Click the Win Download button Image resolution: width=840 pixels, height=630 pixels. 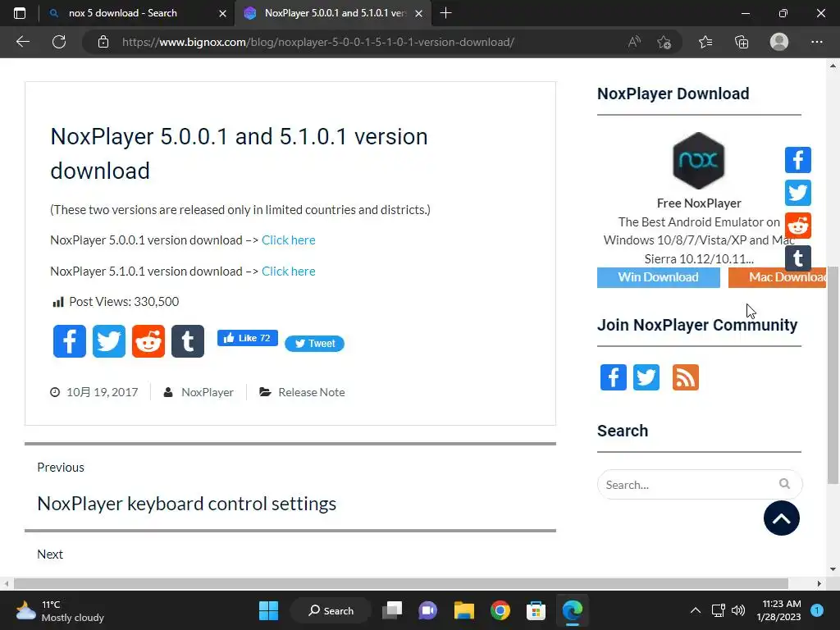659,277
